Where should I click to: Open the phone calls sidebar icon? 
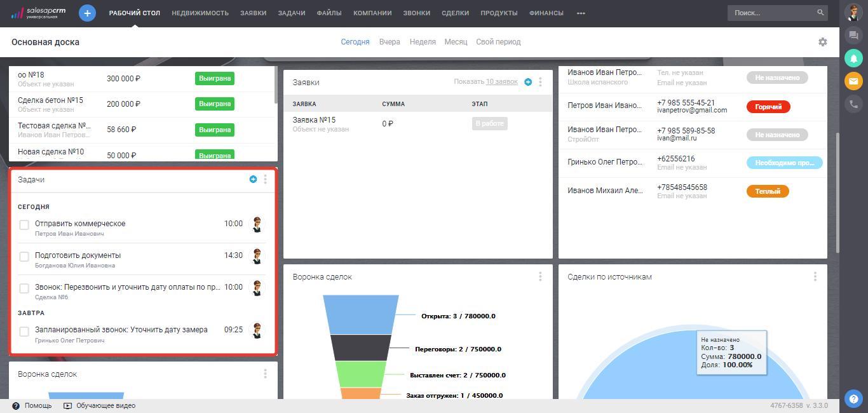click(853, 104)
